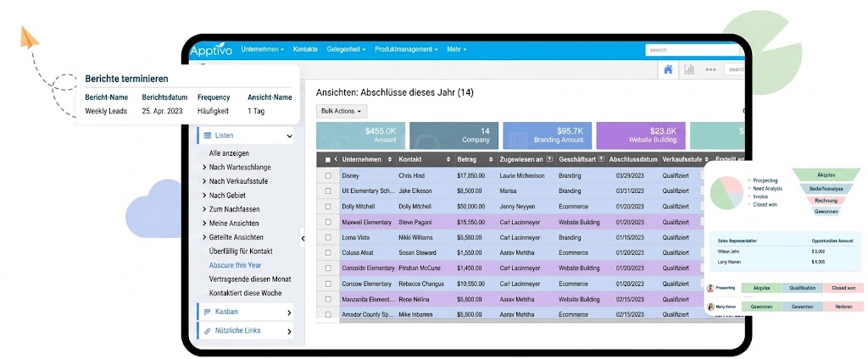Screen dimensions: 868x359
Task: Toggle the select-all checkbox in the table header
Action: tap(328, 160)
